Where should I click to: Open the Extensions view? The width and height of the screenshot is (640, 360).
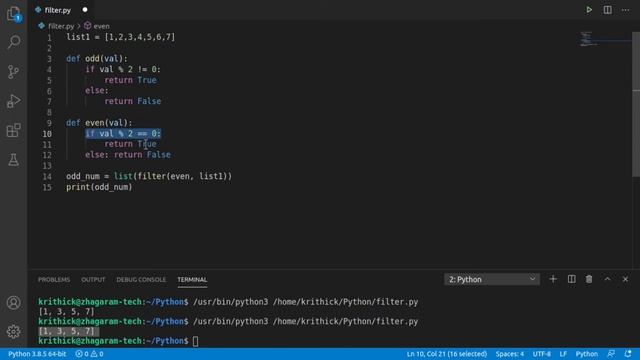click(13, 130)
